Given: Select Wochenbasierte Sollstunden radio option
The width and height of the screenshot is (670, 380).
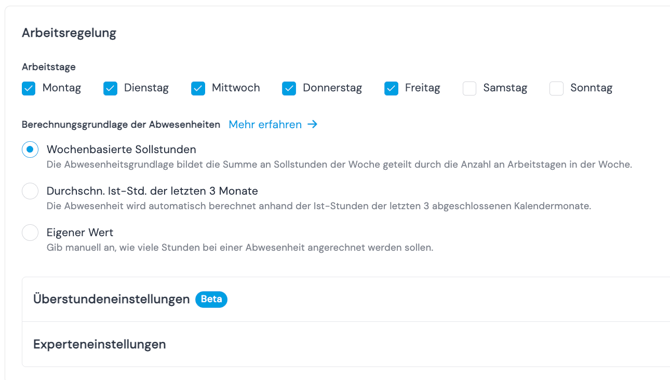Looking at the screenshot, I should coord(30,150).
